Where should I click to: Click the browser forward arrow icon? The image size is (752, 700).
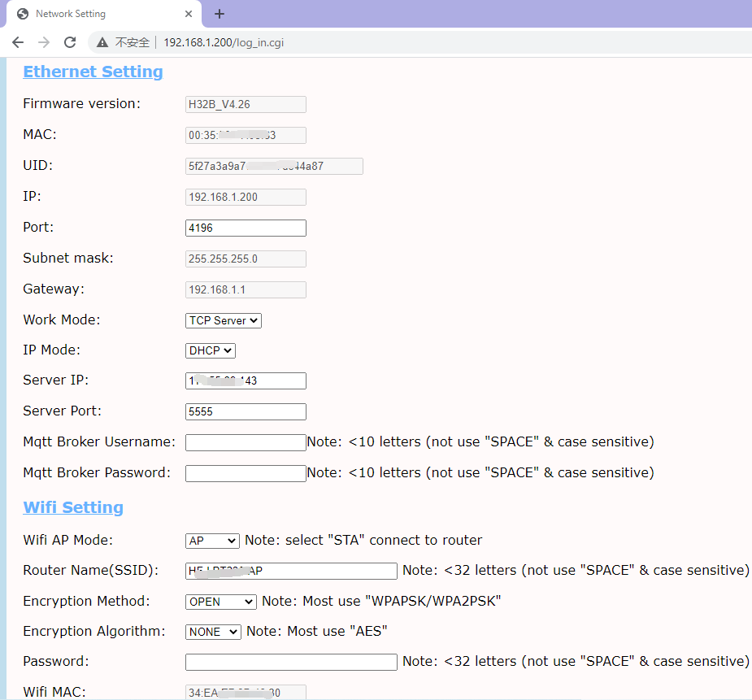coord(44,42)
